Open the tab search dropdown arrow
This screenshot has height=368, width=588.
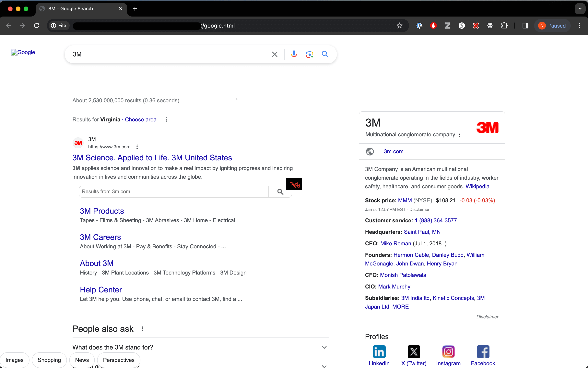coord(580,9)
